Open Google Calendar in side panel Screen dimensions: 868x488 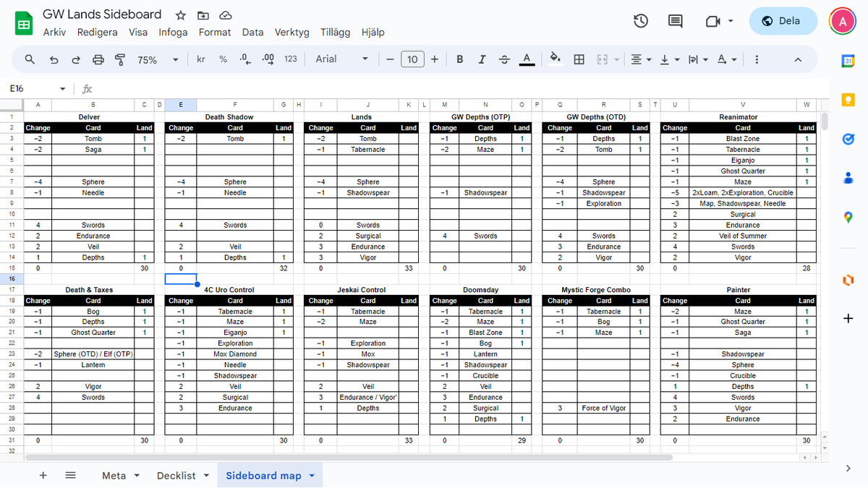pyautogui.click(x=848, y=61)
